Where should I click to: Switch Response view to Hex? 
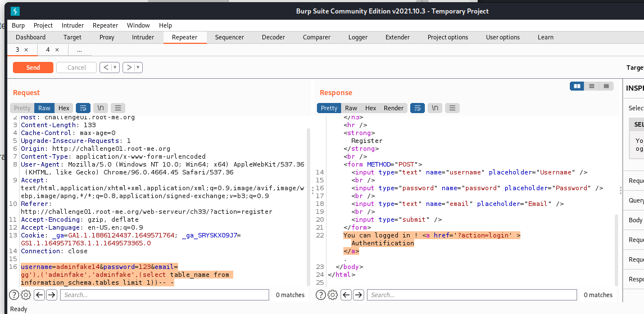[371, 108]
